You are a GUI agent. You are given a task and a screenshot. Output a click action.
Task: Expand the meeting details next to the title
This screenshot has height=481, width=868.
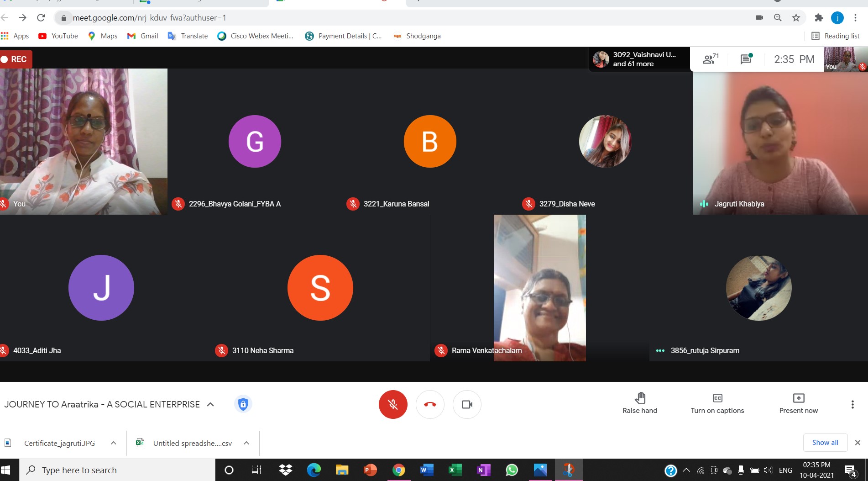210,404
